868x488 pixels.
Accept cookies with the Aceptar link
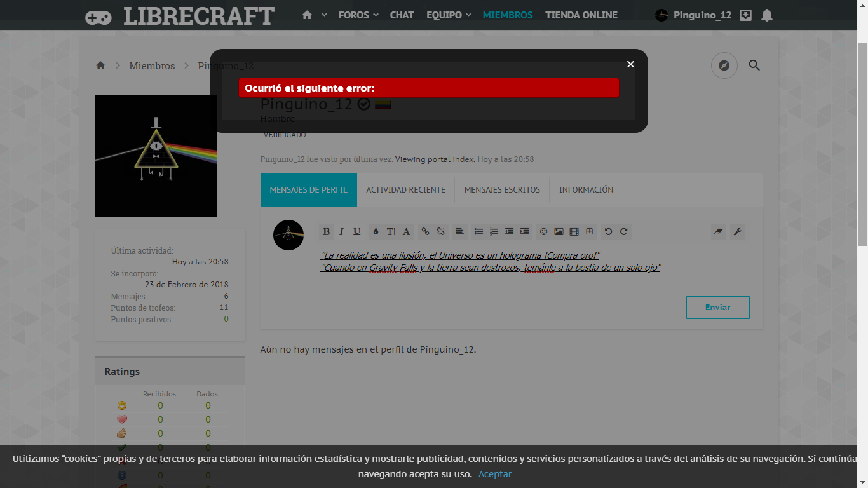tap(495, 474)
